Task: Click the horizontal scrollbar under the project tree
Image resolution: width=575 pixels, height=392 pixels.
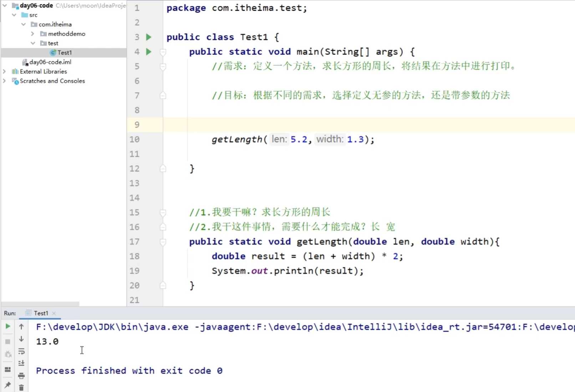Action: point(39,304)
